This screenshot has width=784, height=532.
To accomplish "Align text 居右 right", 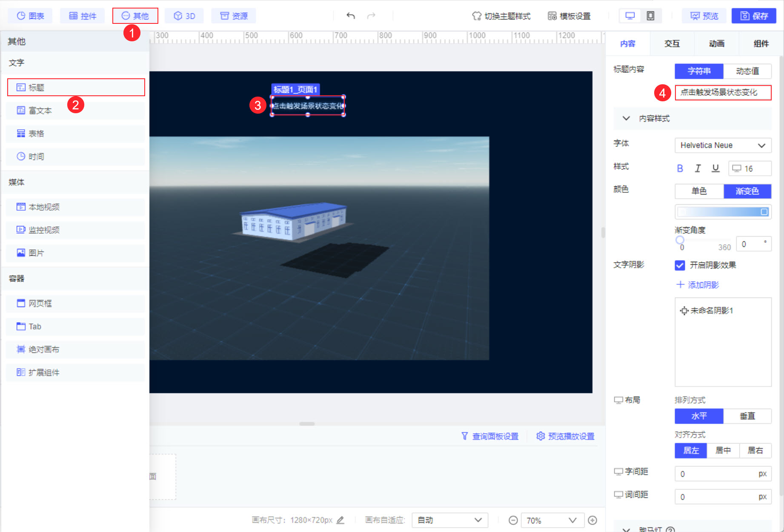I will 755,450.
